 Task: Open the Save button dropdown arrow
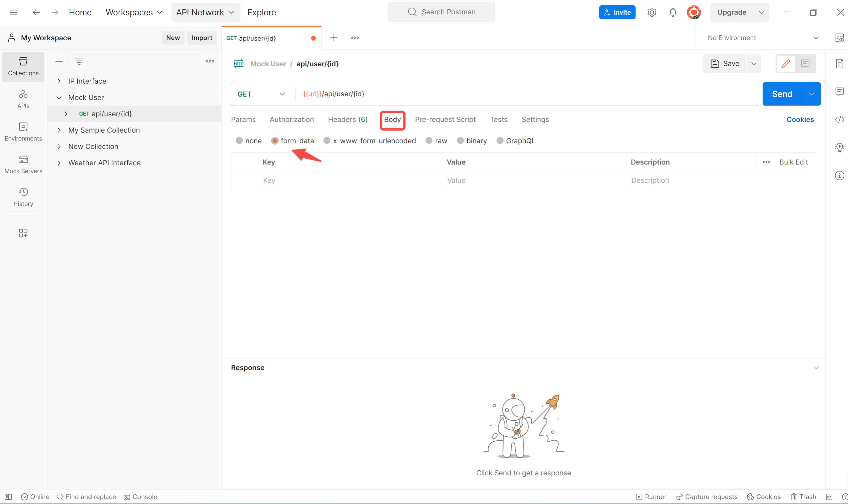[754, 64]
